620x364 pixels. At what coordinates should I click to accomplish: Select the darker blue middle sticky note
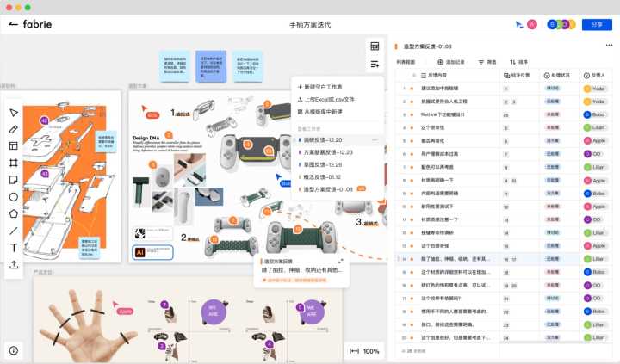point(211,66)
